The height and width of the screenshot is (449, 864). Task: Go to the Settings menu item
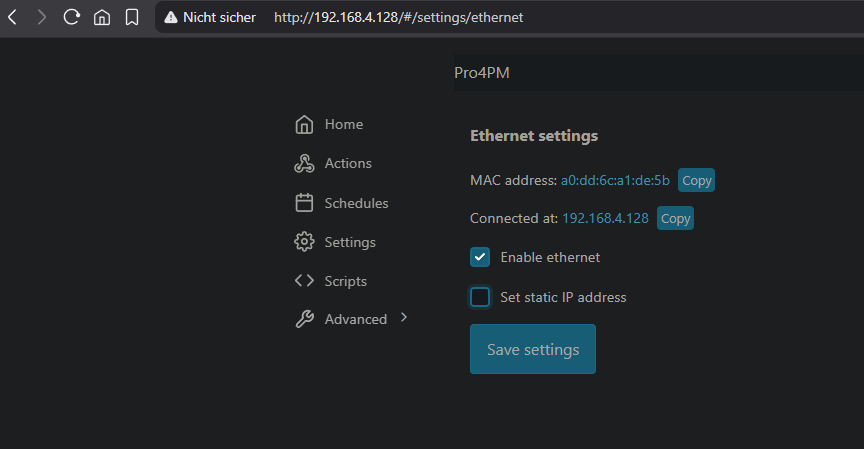(349, 242)
